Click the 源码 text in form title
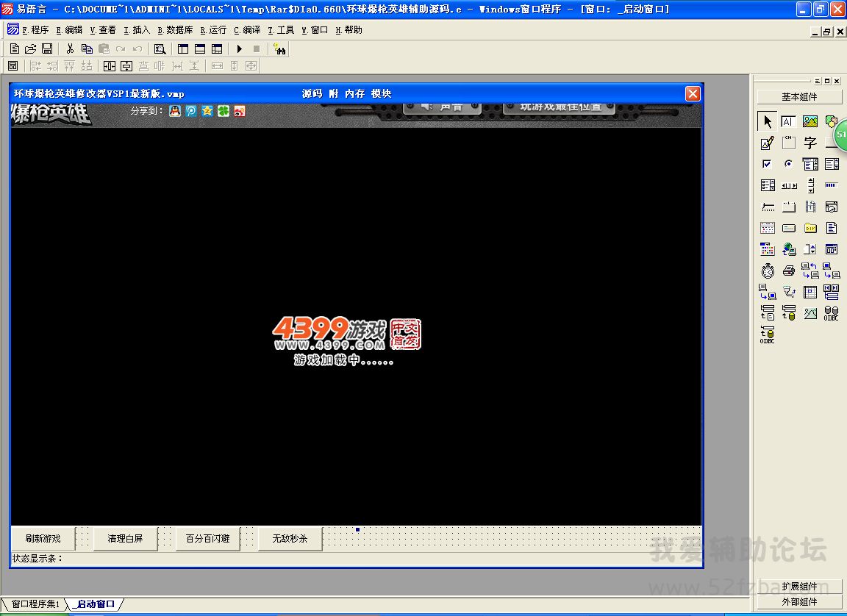Screen dimensions: 847x616 [x=312, y=94]
